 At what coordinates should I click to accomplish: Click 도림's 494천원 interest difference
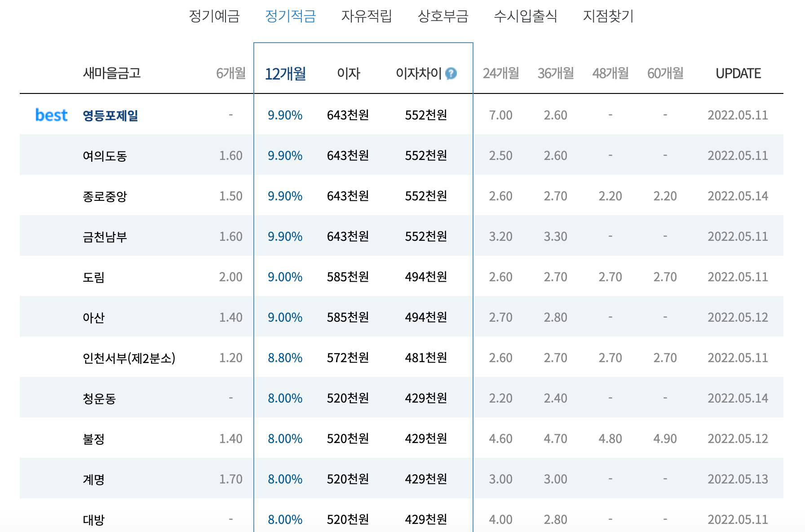coord(426,277)
